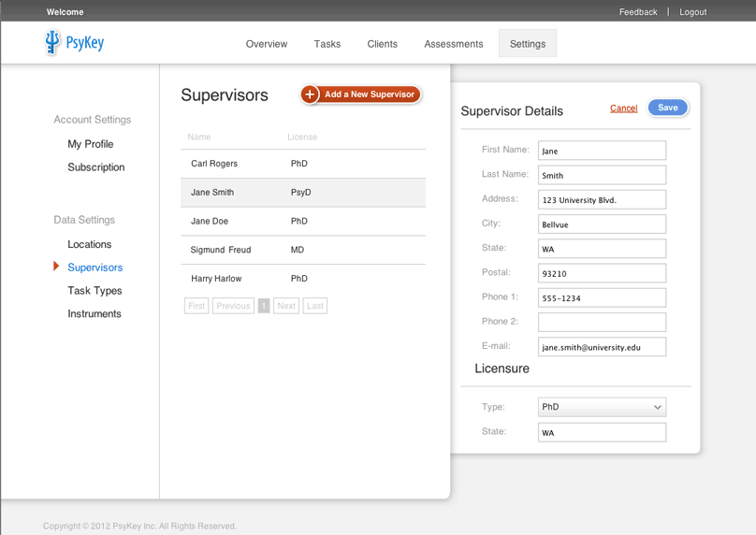Open Instruments settings

pos(94,313)
